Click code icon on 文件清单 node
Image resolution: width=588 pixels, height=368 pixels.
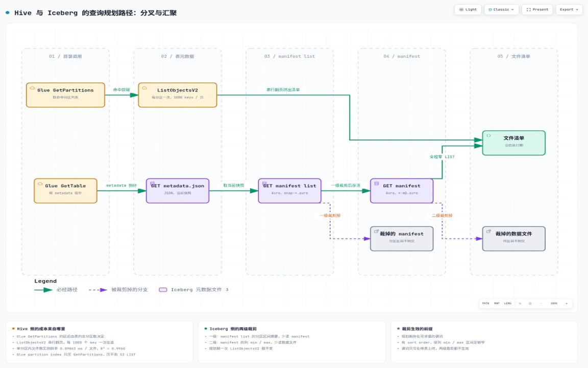[488, 136]
